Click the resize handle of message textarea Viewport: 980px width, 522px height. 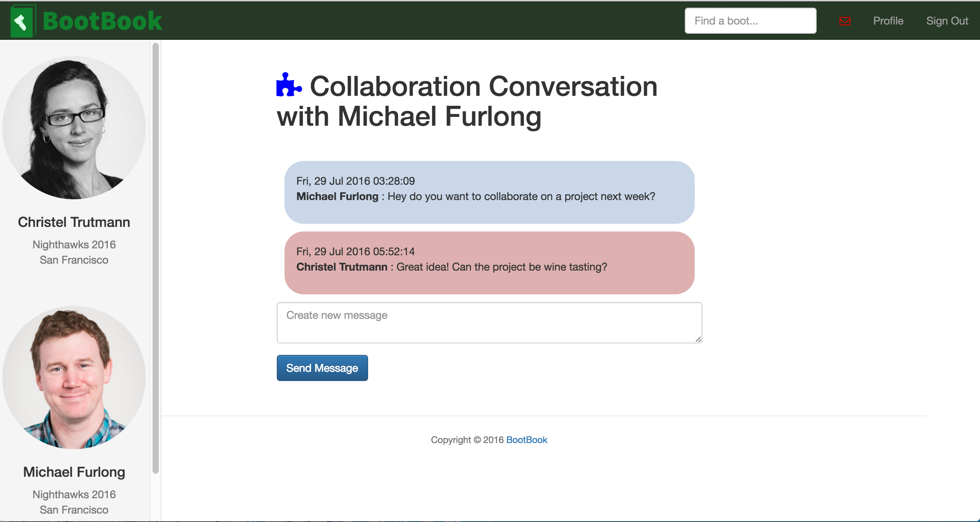[698, 339]
